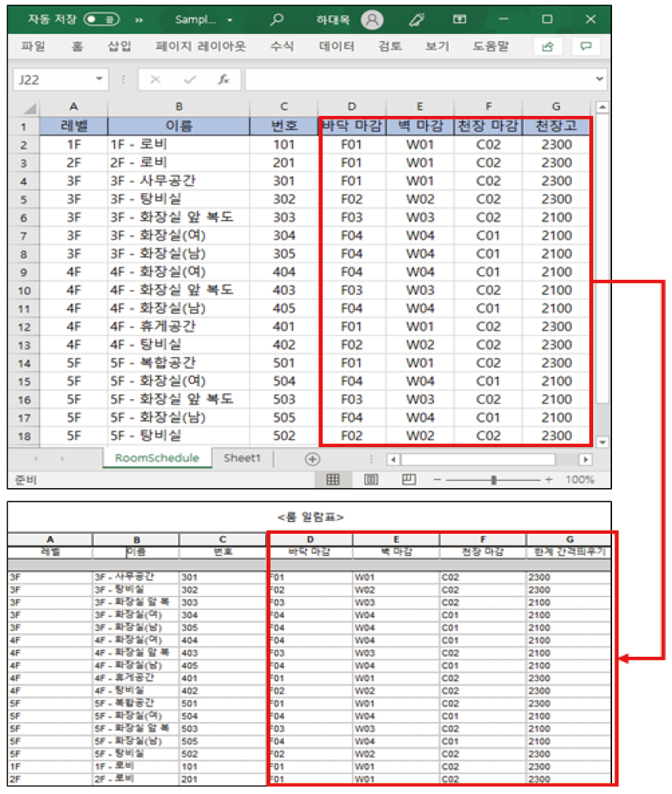Screen dimensions: 672x794
Task: Open the 삽입 ribbon tab
Action: [x=120, y=47]
